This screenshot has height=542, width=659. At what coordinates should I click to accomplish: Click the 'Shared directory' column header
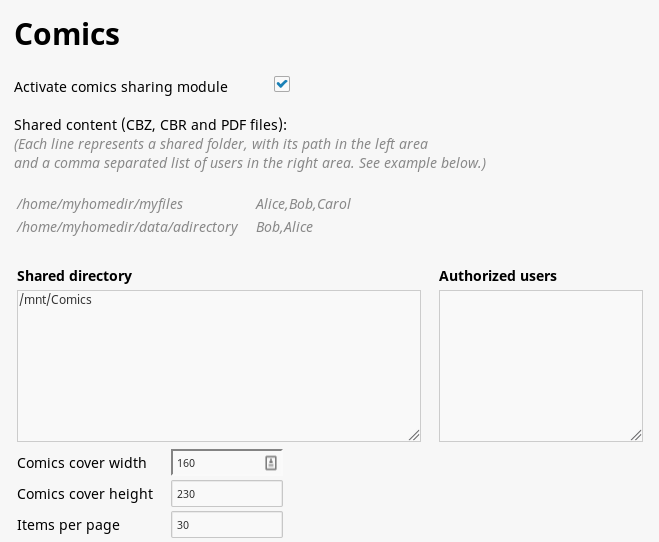[74, 276]
